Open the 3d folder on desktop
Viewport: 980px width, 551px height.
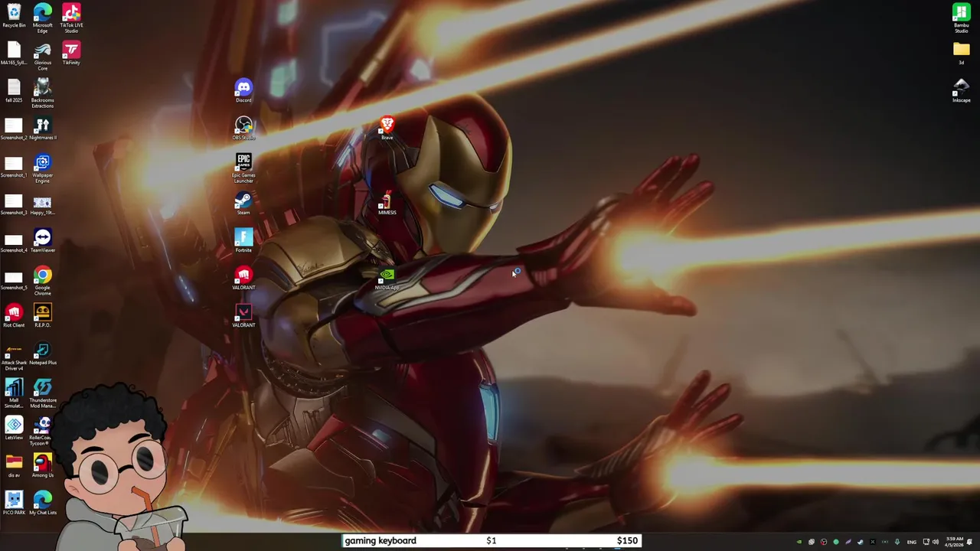pyautogui.click(x=961, y=53)
